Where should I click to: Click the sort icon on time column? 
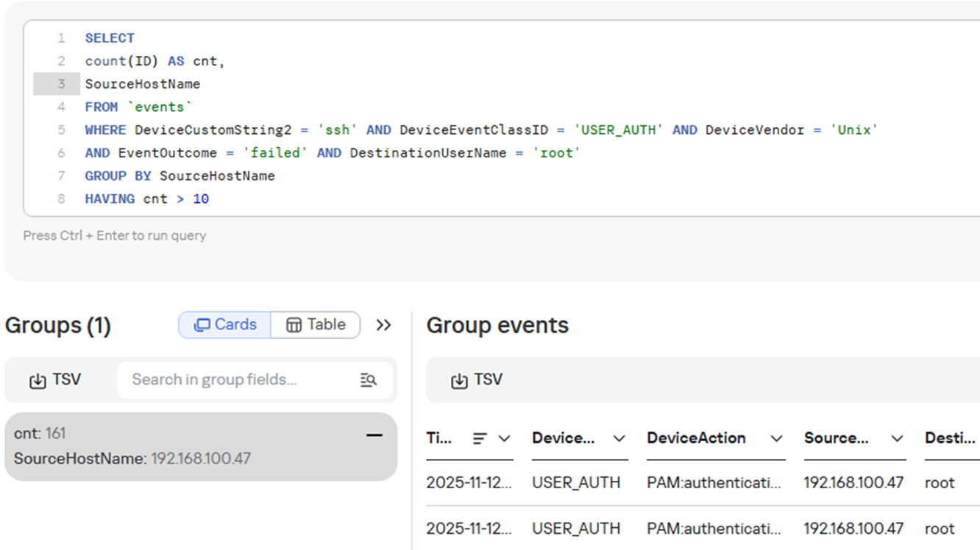coord(480,439)
